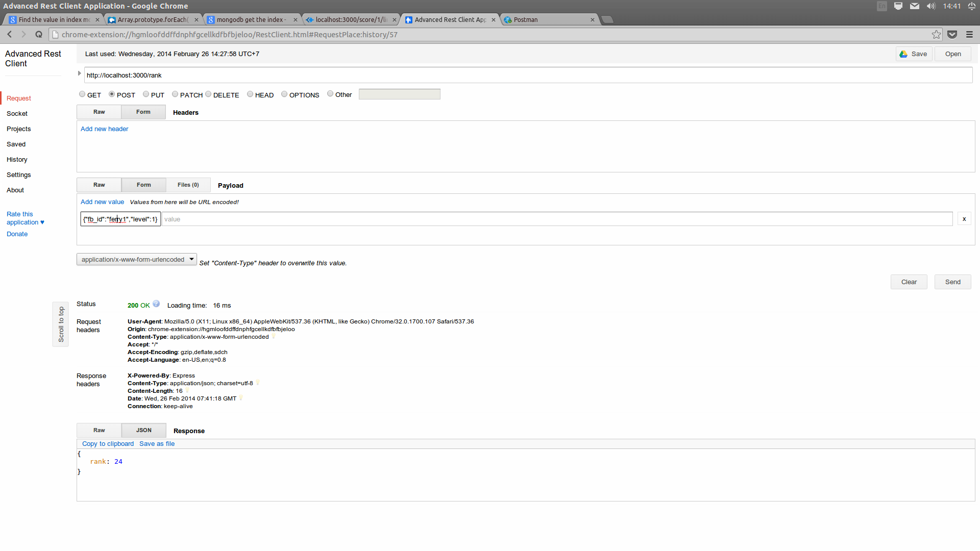The height and width of the screenshot is (551, 980).
Task: Bookmark this page with the star icon
Action: click(936, 34)
